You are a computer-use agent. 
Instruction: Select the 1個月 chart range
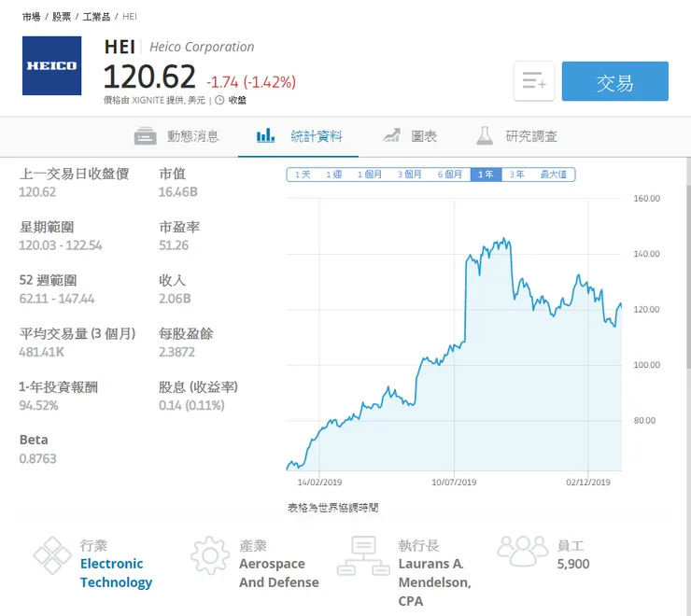tap(369, 175)
